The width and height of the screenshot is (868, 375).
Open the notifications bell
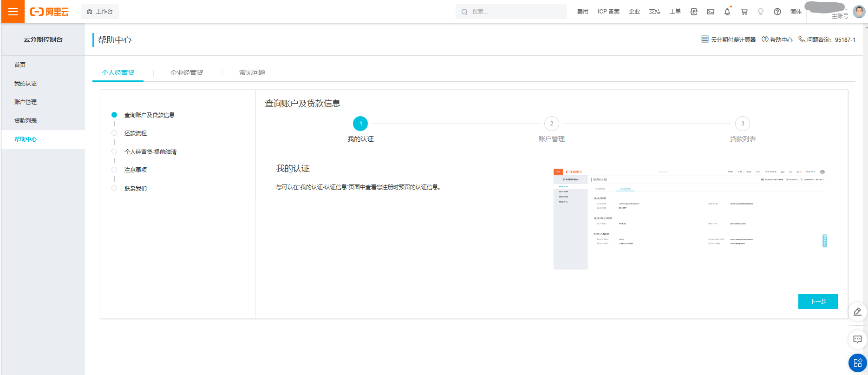coord(727,12)
